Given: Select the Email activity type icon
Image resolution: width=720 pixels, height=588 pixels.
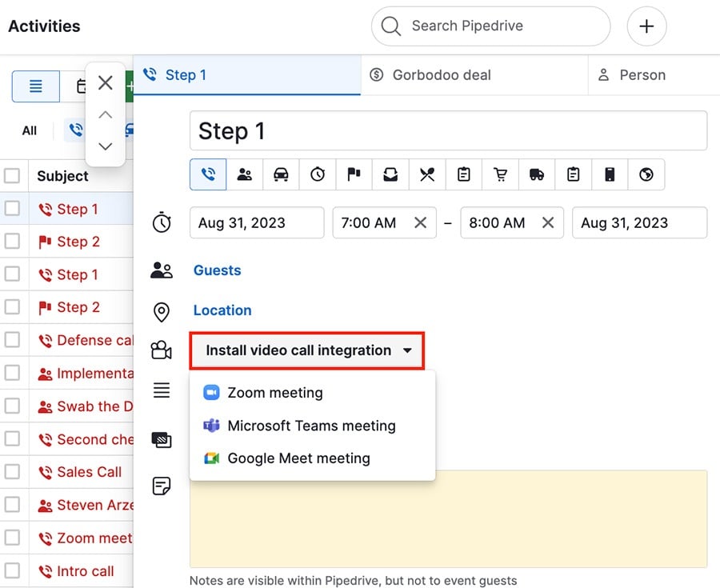Looking at the screenshot, I should click(390, 174).
